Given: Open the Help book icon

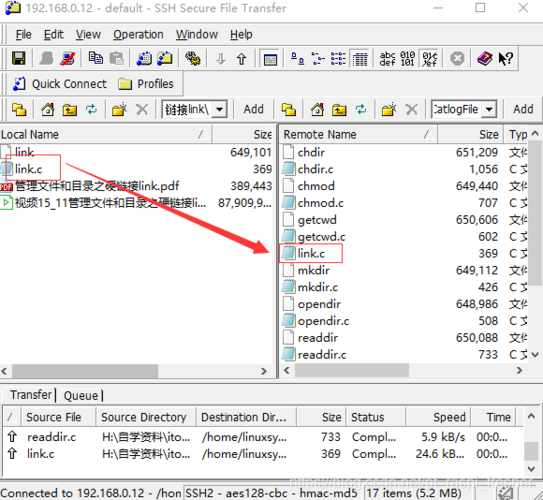Looking at the screenshot, I should click(x=485, y=58).
